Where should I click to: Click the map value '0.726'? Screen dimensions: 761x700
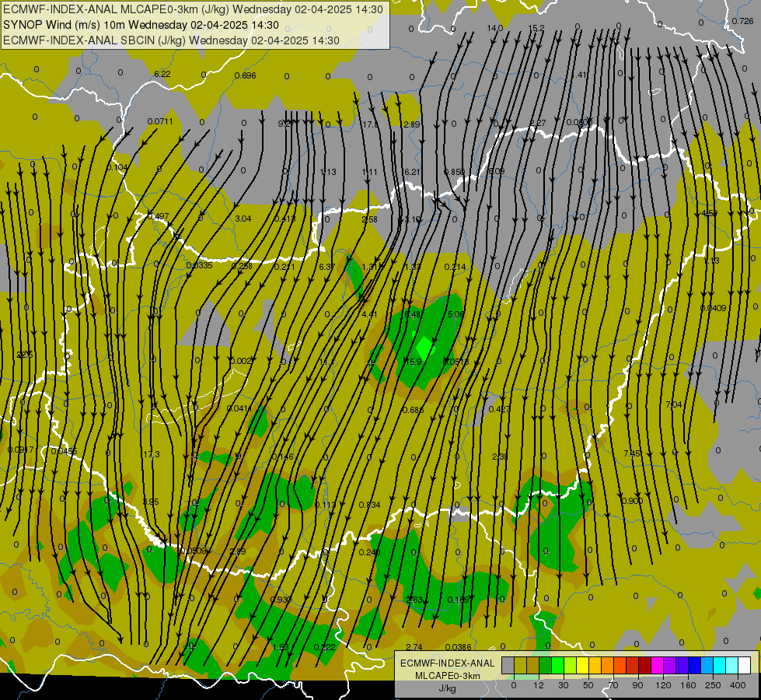(742, 21)
